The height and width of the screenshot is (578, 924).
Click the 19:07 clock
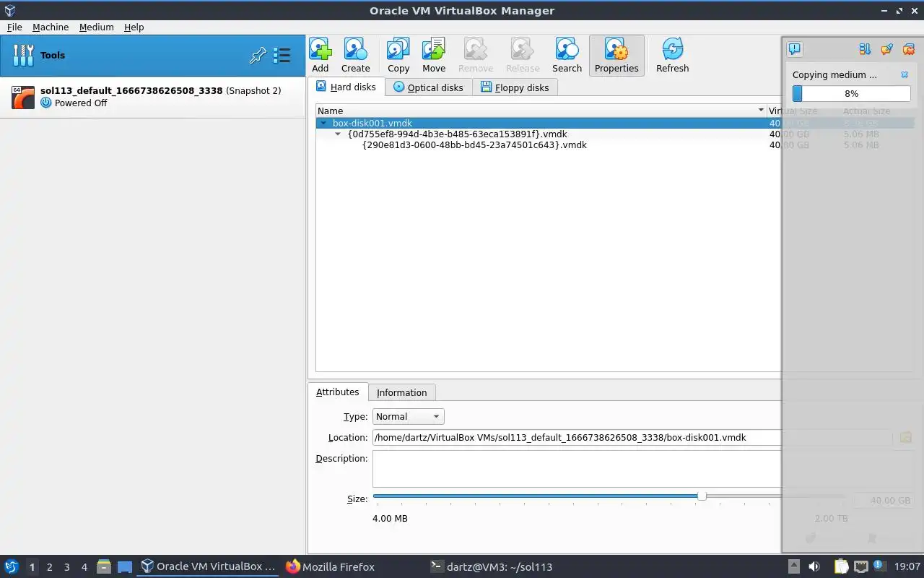pos(907,566)
